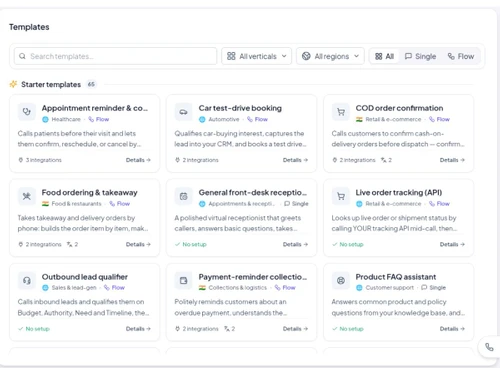Screen dimensions: 500x375
Task: Click No setup on Outbound lead qualifier card
Action: (34, 329)
